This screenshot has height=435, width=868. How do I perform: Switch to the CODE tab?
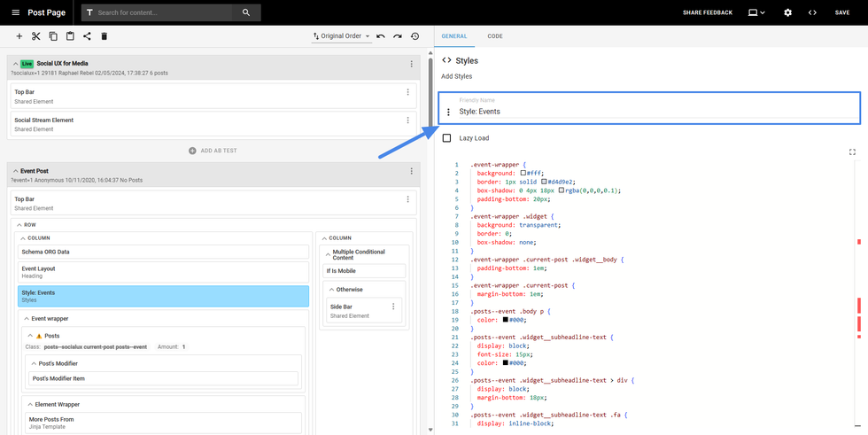point(495,36)
